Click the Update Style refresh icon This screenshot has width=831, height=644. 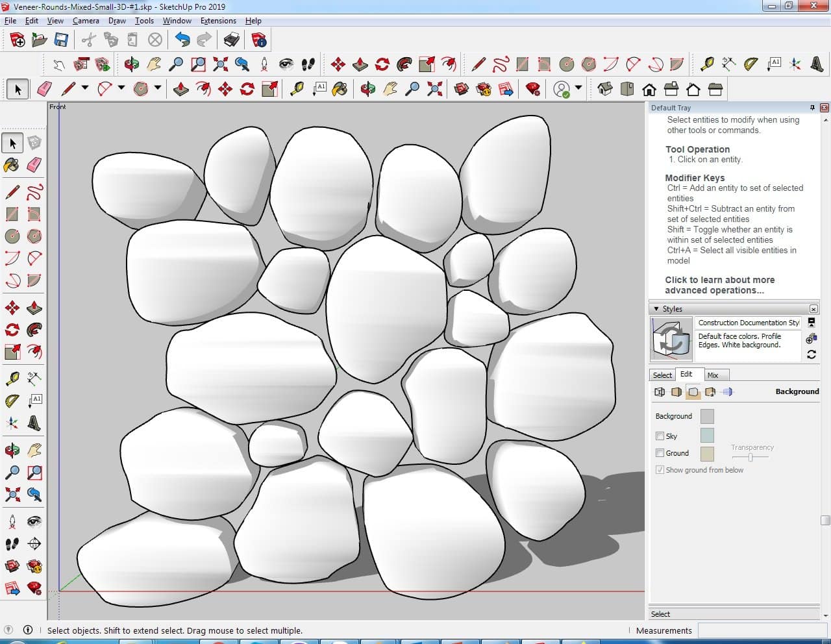click(812, 354)
